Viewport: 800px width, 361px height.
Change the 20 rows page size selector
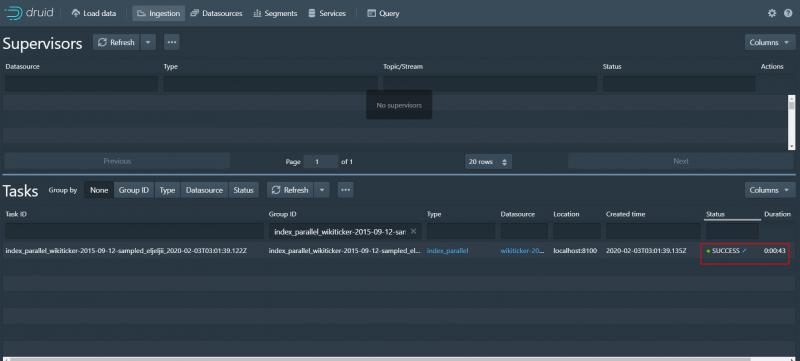point(488,162)
